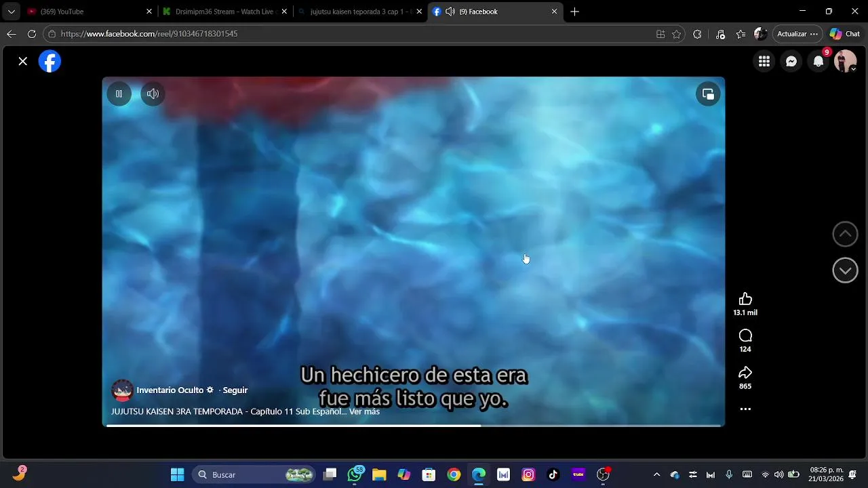Open TikTok from the taskbar
The width and height of the screenshot is (868, 488).
coord(553,474)
